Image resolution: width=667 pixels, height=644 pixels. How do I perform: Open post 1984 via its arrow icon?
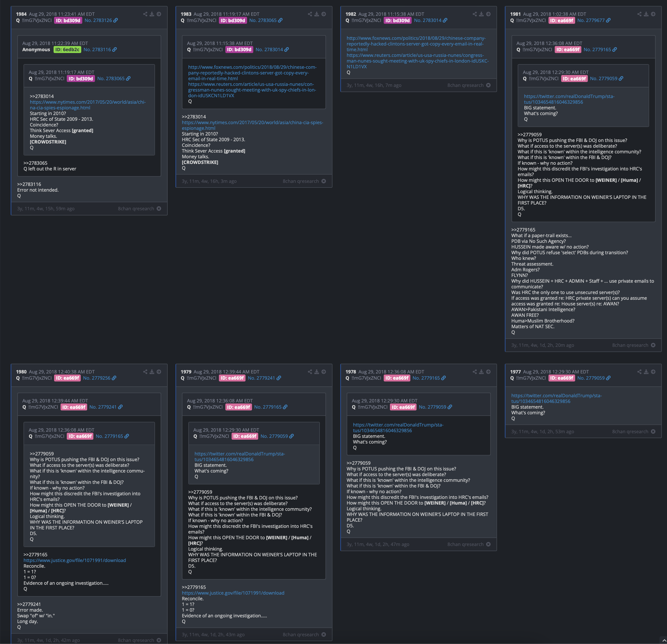(x=159, y=14)
